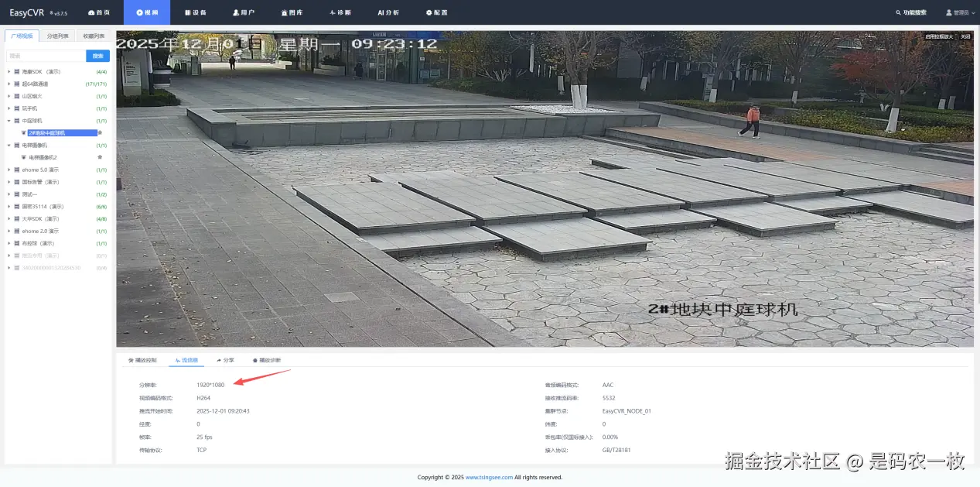Viewport: 980px width, 487px height.
Task: Switch to the 广场视频 tab
Action: [x=22, y=36]
